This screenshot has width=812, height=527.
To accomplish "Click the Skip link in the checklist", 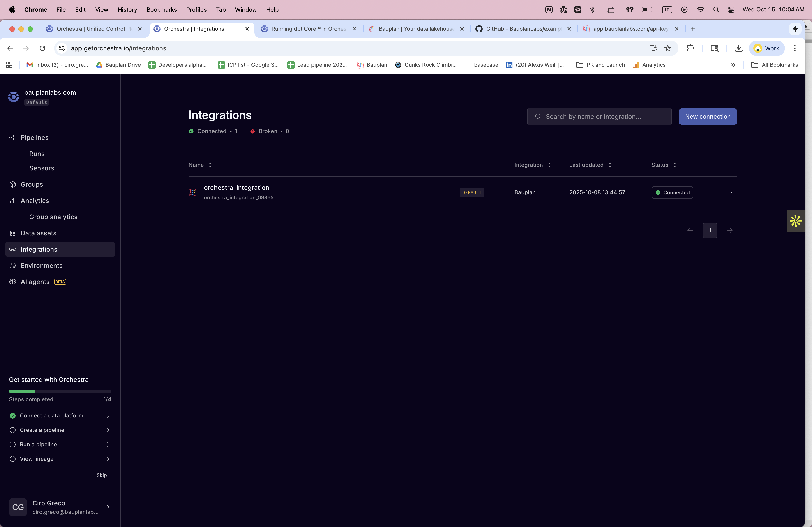I will pyautogui.click(x=101, y=475).
